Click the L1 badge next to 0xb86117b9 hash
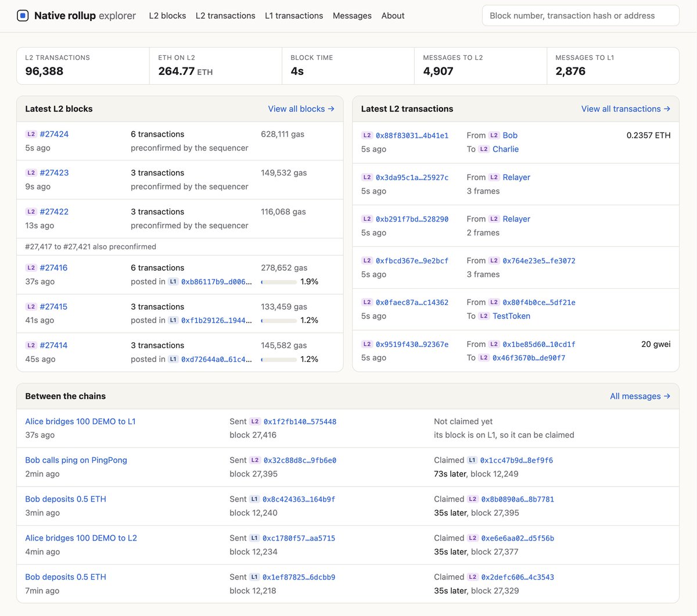 (x=173, y=282)
